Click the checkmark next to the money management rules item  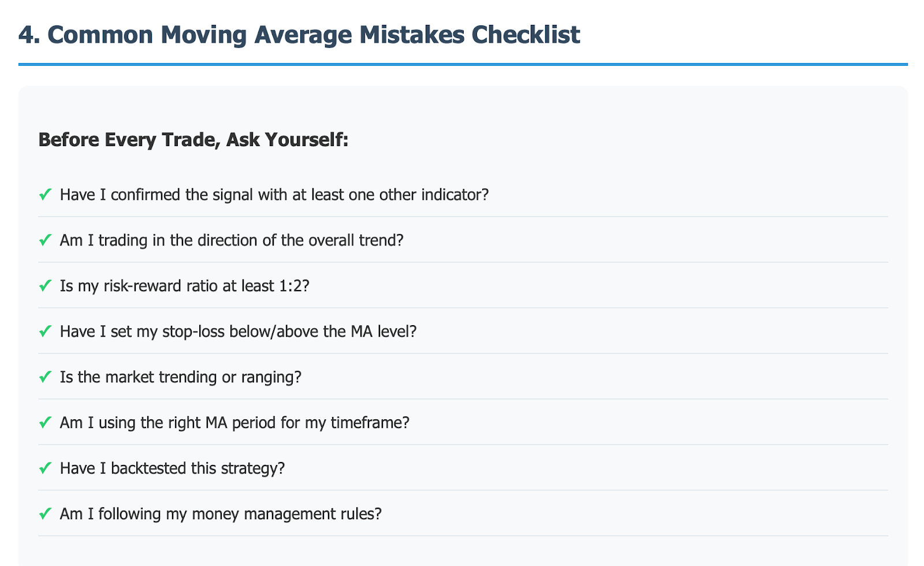coord(46,514)
